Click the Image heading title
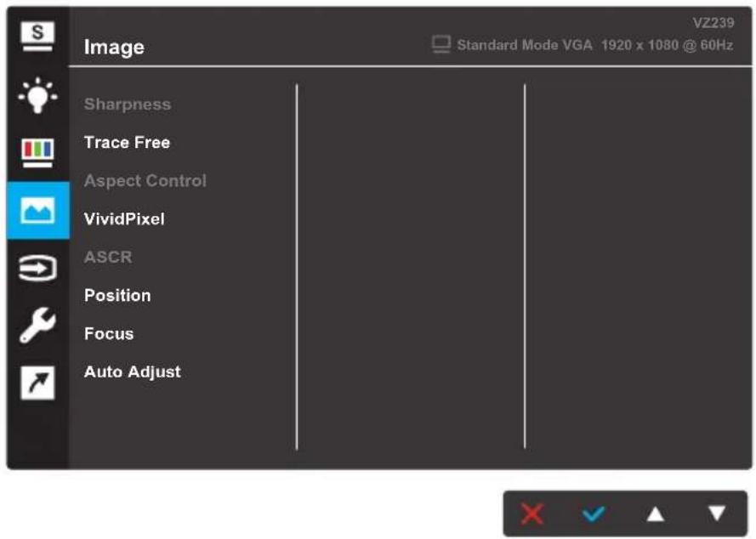The height and width of the screenshot is (539, 756). pos(114,48)
